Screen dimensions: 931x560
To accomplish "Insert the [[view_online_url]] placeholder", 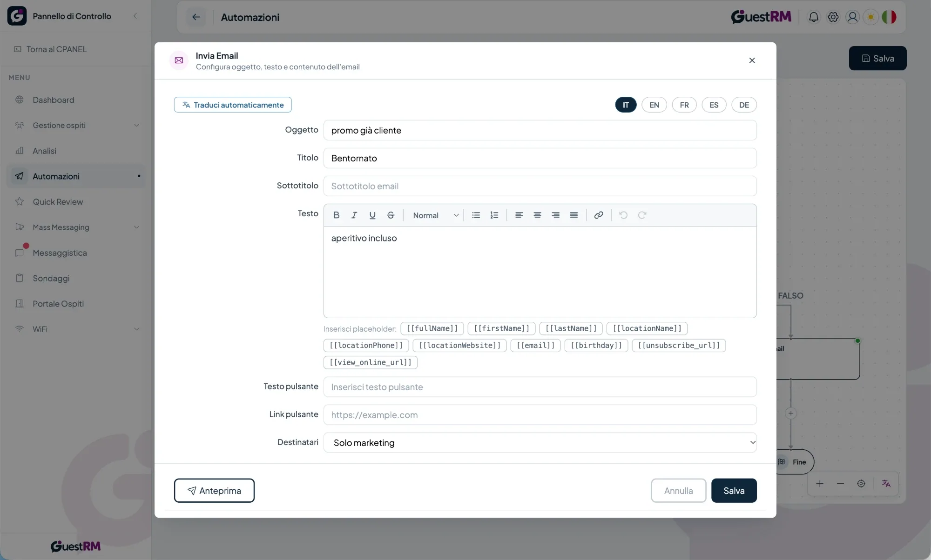I will [370, 362].
